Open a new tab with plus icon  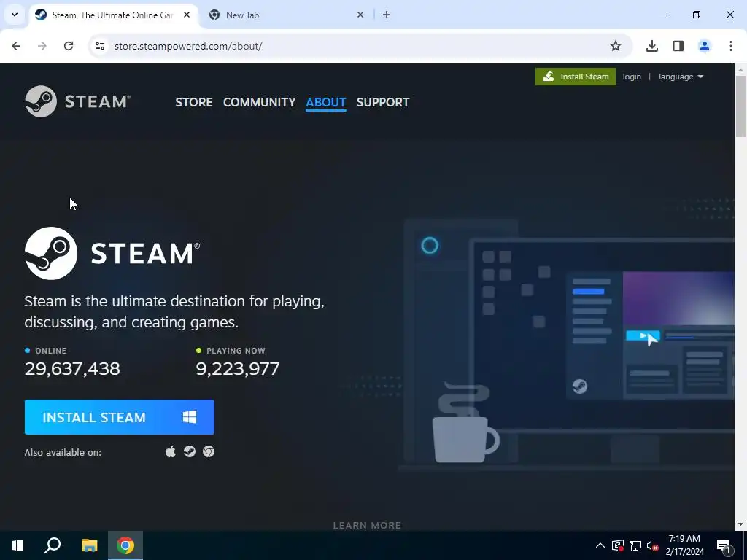pyautogui.click(x=387, y=15)
